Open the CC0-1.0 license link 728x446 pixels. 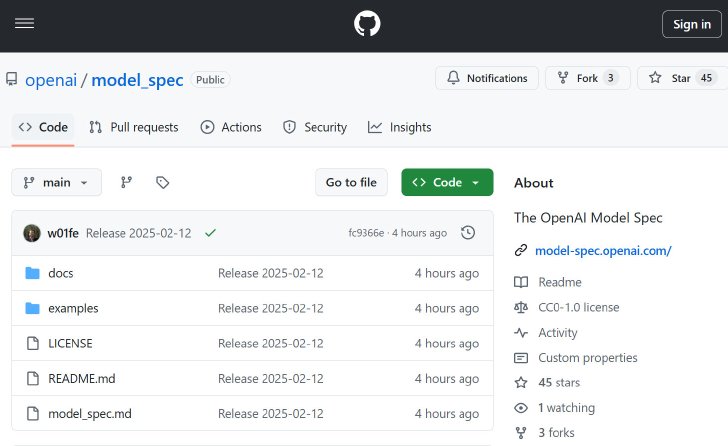(x=578, y=307)
